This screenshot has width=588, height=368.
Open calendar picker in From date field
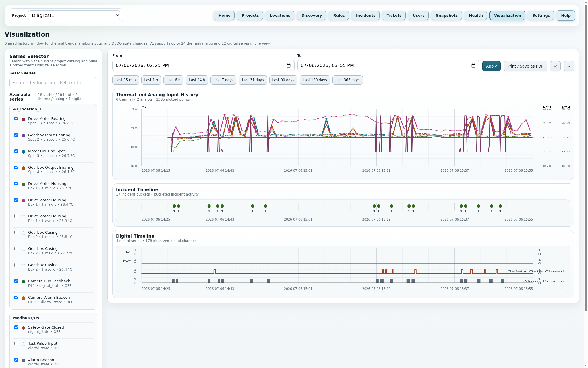pyautogui.click(x=289, y=66)
